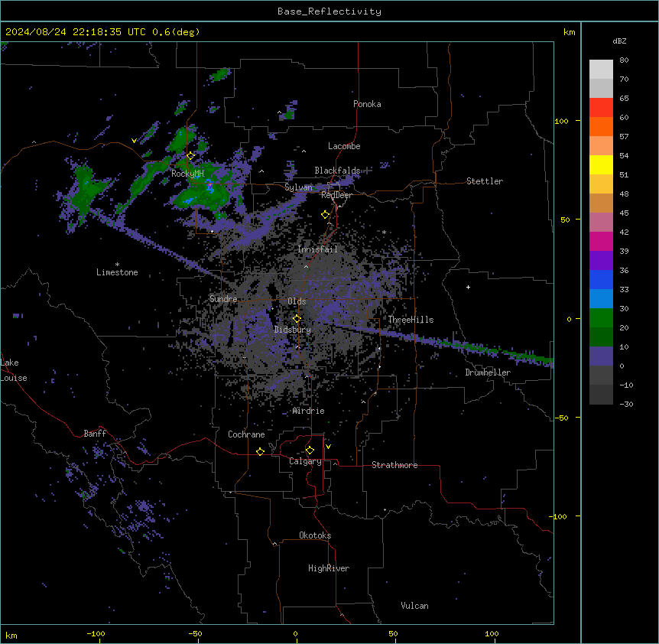The image size is (659, 644).
Task: Click the Stettler city label
Action: pos(485,181)
